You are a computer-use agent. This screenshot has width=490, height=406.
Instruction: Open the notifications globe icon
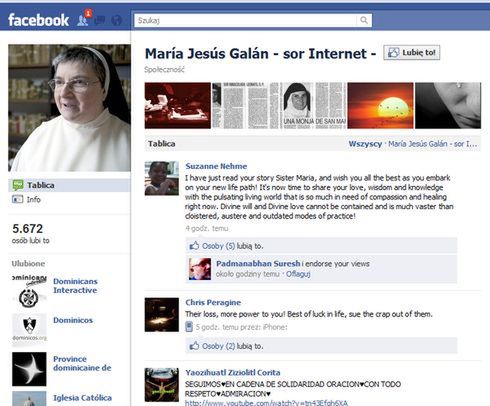(x=116, y=20)
